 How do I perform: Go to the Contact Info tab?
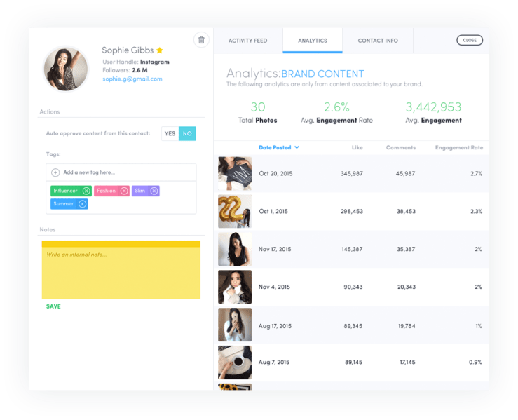[x=378, y=40]
